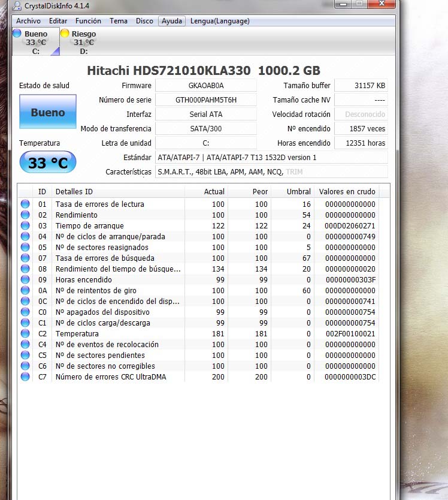
Task: Click the status orb for Tiempo de arranque
Action: tap(25, 225)
